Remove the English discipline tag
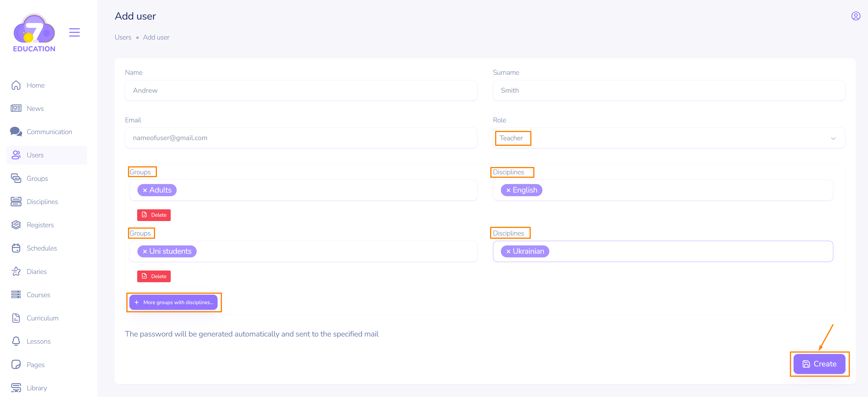 [508, 190]
